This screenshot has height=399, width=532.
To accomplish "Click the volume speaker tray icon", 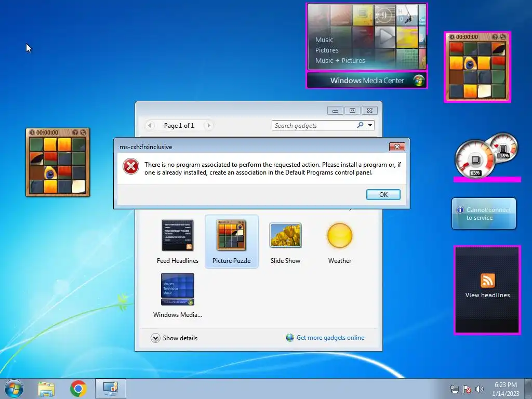I will (x=480, y=389).
